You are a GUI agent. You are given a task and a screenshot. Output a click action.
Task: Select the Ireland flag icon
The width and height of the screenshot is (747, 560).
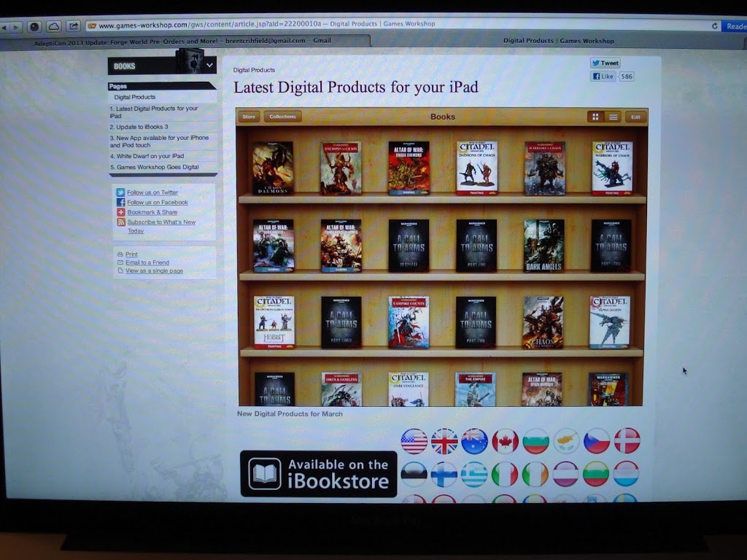(x=535, y=474)
